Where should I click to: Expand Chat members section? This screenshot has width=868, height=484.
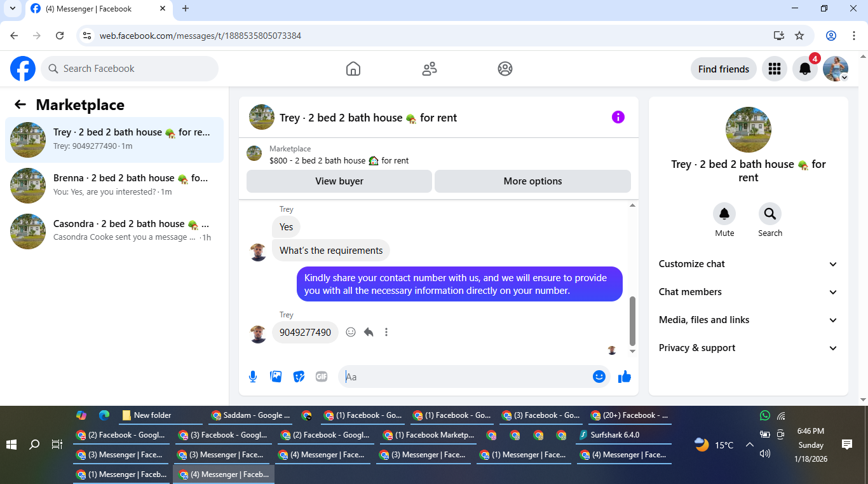pos(748,292)
